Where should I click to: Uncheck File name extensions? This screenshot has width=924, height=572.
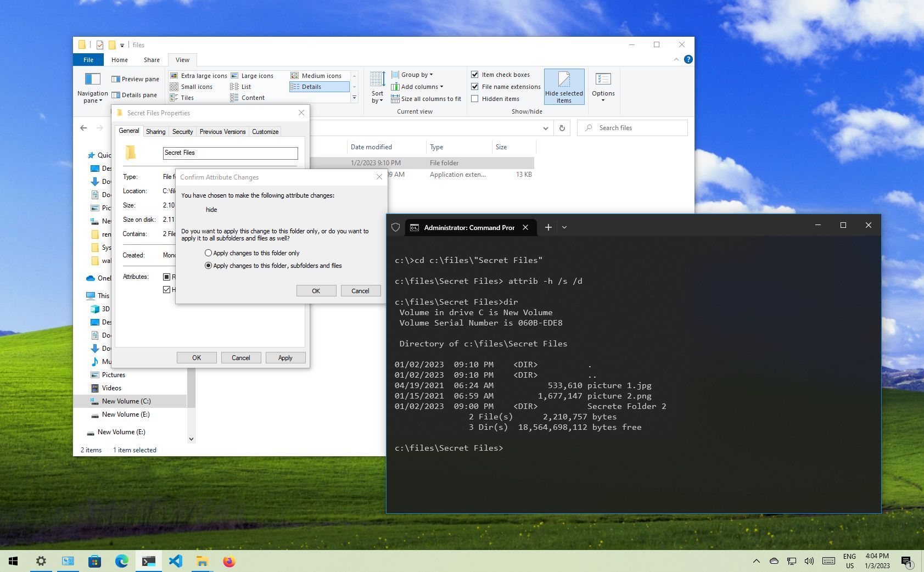point(475,86)
